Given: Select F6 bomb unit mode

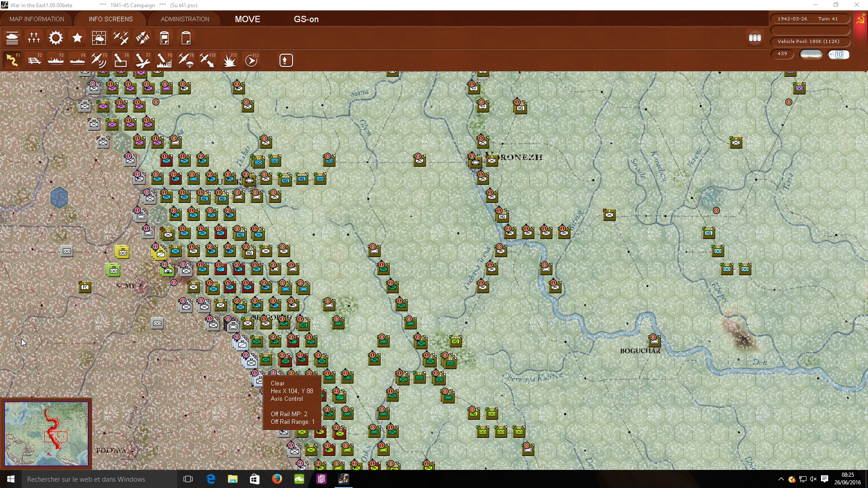Looking at the screenshot, I should coord(121,60).
